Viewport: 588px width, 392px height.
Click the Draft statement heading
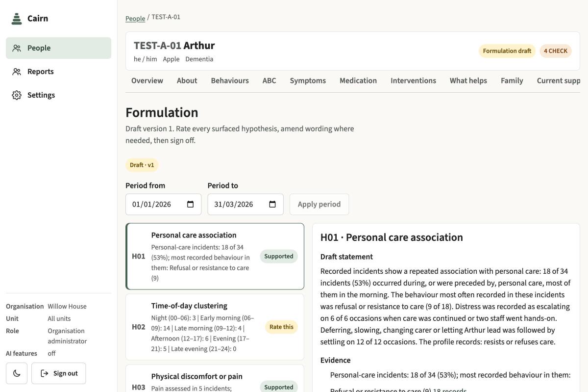(346, 257)
